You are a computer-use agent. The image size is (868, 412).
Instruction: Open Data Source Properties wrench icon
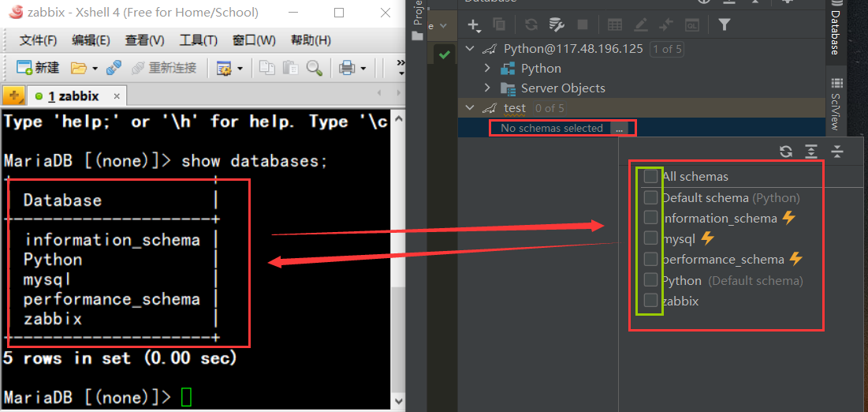pos(556,24)
